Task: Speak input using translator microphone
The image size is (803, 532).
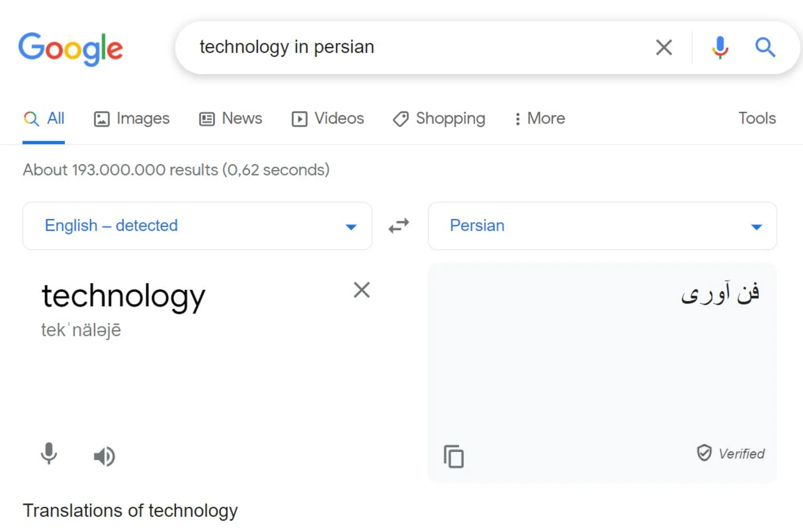Action: point(49,454)
